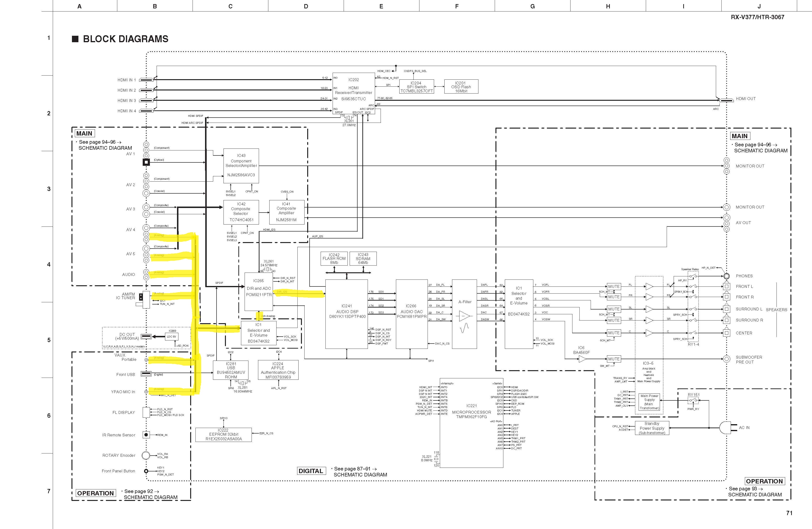Click the Front Panel Button symbol
The width and height of the screenshot is (812, 529).
[146, 471]
